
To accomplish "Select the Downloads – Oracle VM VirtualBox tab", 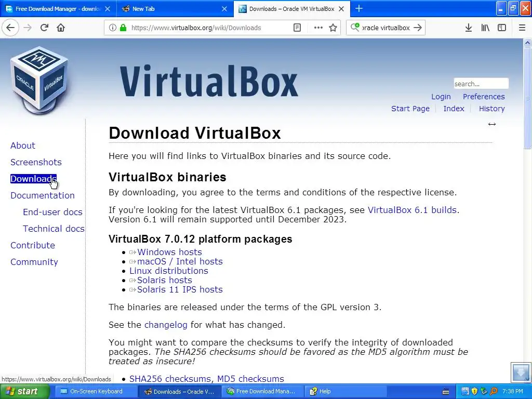I will point(291,9).
